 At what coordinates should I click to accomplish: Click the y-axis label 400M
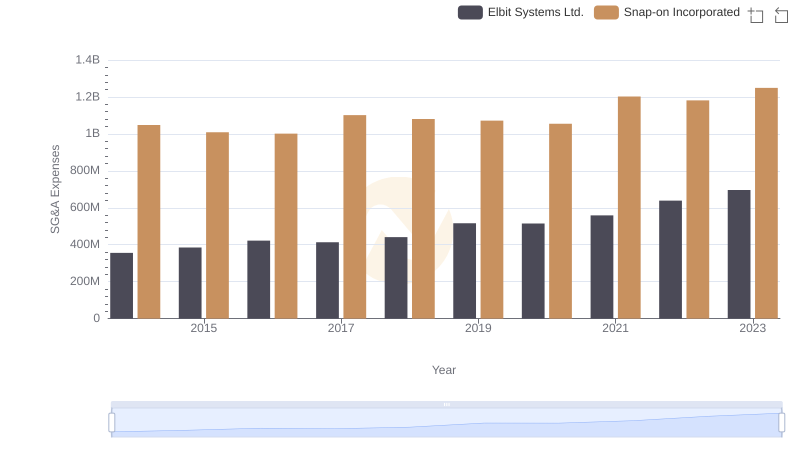point(85,244)
